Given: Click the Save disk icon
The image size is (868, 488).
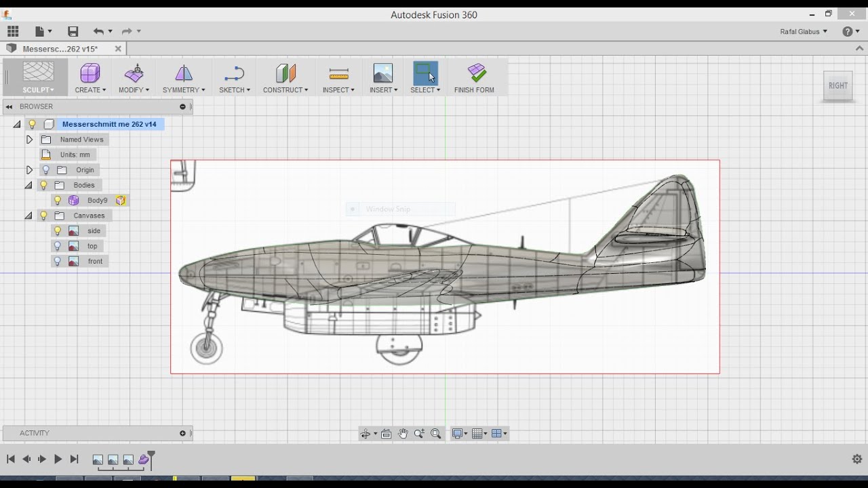Looking at the screenshot, I should click(x=73, y=31).
